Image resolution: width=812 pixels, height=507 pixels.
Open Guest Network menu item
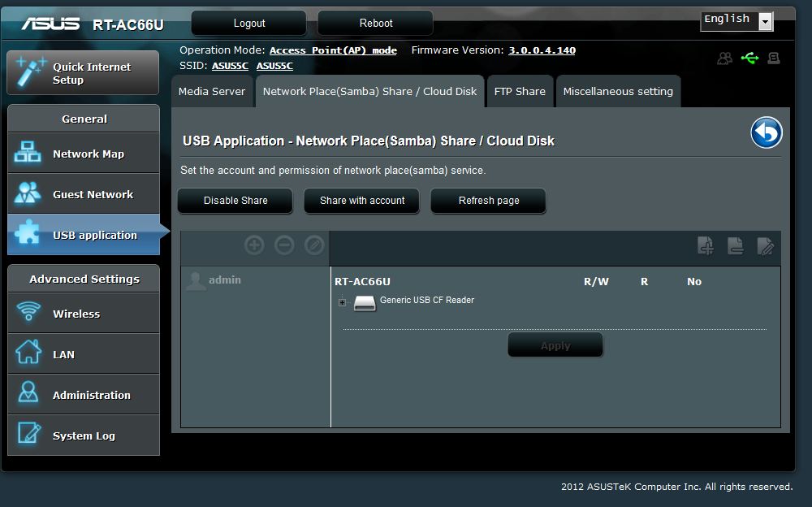tap(84, 193)
